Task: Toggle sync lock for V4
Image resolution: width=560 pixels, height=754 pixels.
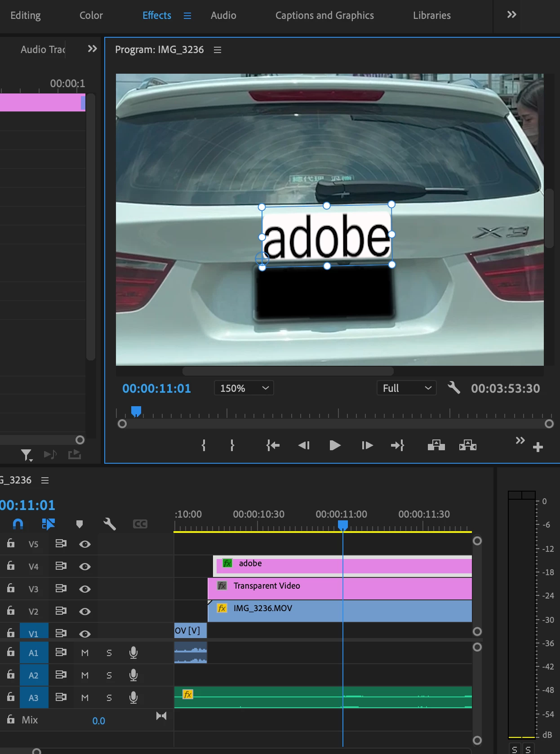Action: coord(61,566)
